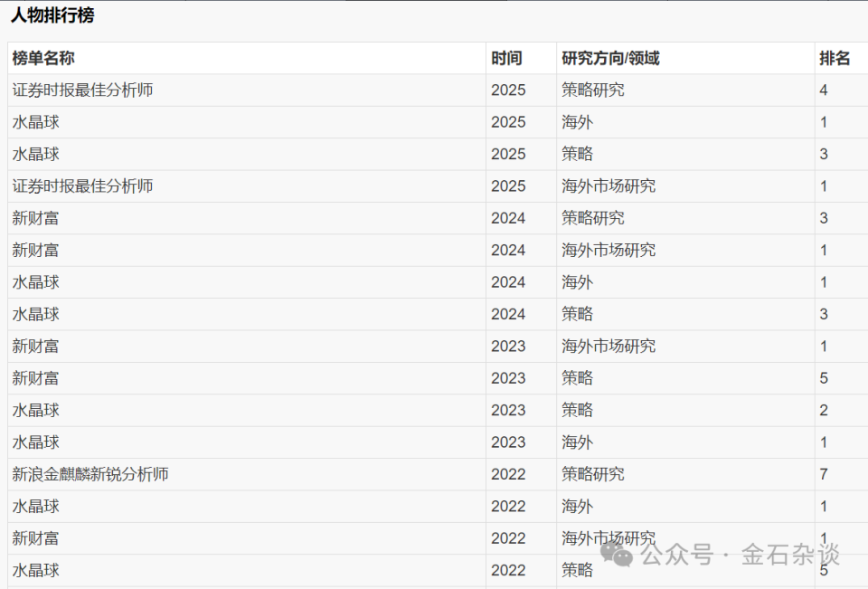
Task: Click 海外 in the 2023 水晶球 row
Action: click(578, 442)
